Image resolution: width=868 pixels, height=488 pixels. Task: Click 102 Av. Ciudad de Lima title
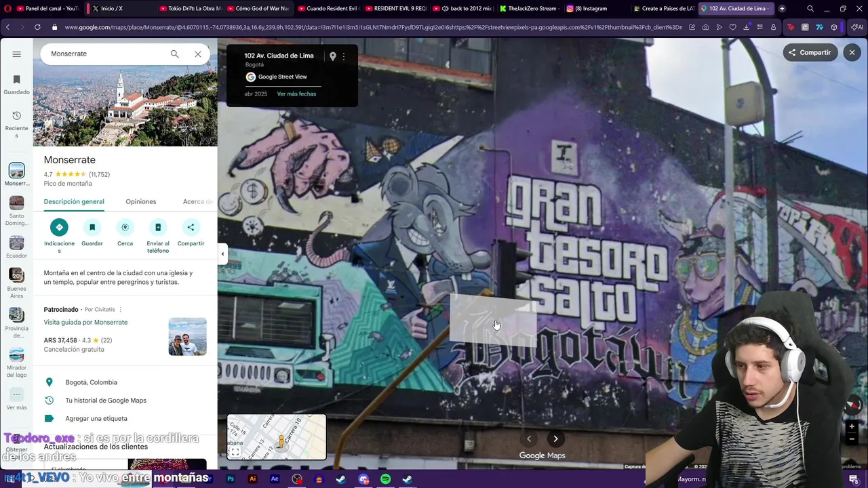tap(279, 56)
